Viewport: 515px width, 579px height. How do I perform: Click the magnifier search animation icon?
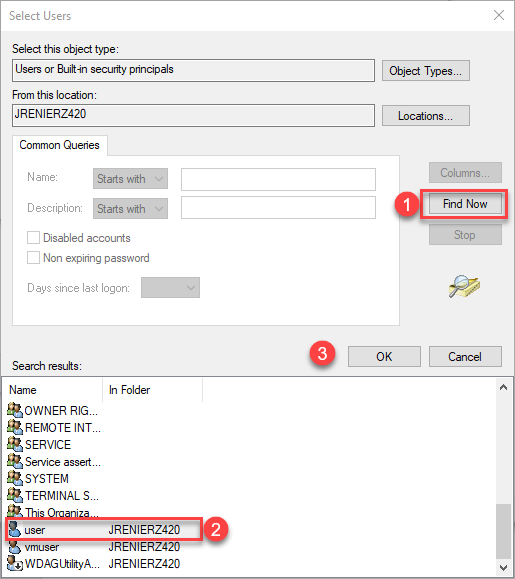pos(464,286)
